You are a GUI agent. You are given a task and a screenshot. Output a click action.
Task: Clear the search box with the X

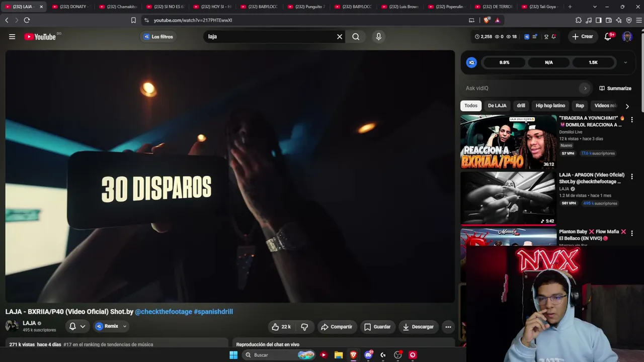340,37
